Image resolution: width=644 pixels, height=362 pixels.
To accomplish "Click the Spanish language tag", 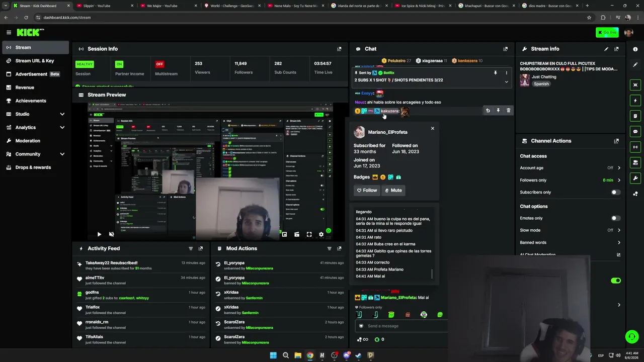I will (x=541, y=84).
